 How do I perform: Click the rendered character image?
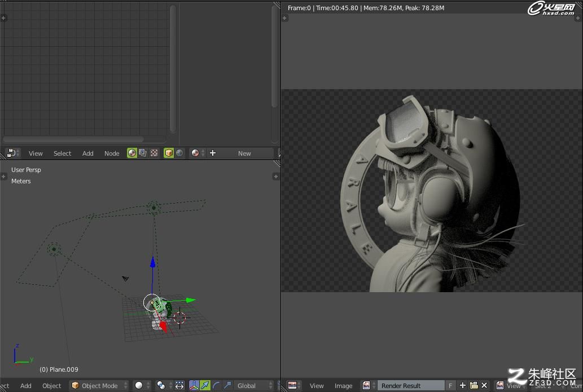pyautogui.click(x=431, y=191)
